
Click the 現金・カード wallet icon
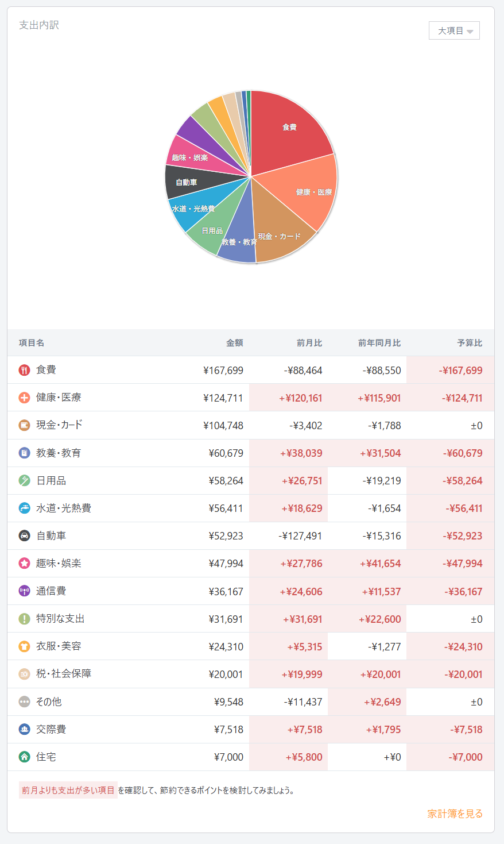(24, 425)
